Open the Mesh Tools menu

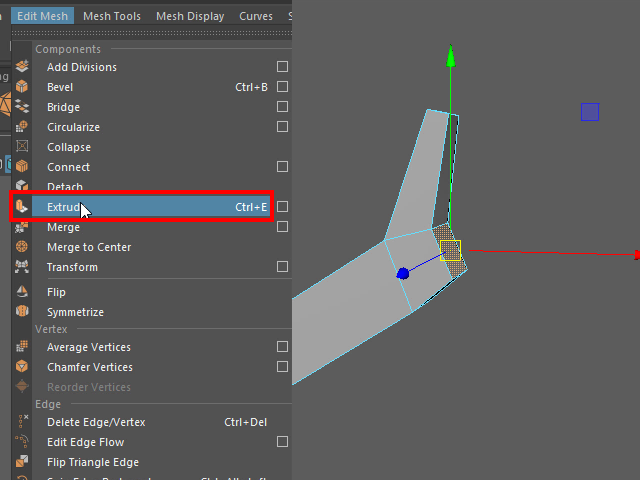111,16
